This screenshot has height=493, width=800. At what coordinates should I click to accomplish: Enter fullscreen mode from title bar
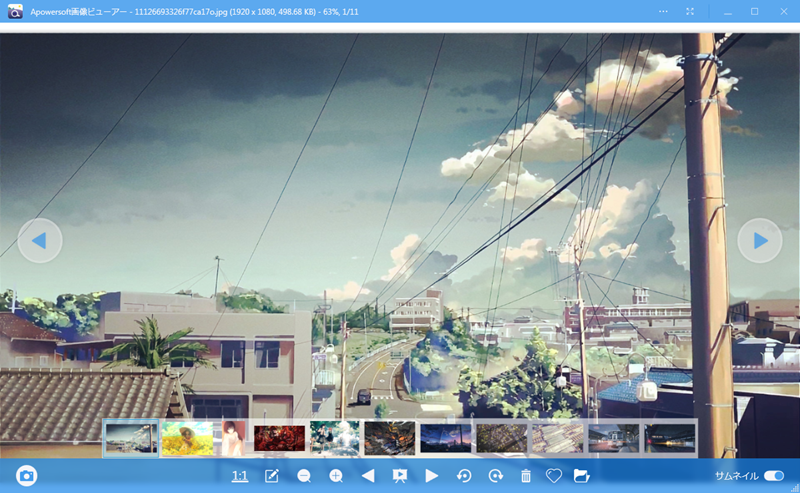pos(690,11)
